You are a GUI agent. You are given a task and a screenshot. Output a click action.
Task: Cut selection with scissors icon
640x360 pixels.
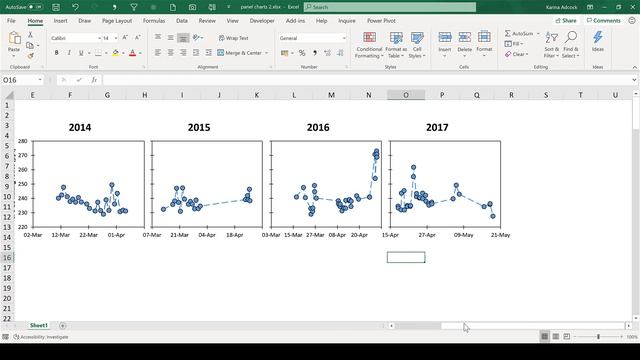(x=30, y=35)
